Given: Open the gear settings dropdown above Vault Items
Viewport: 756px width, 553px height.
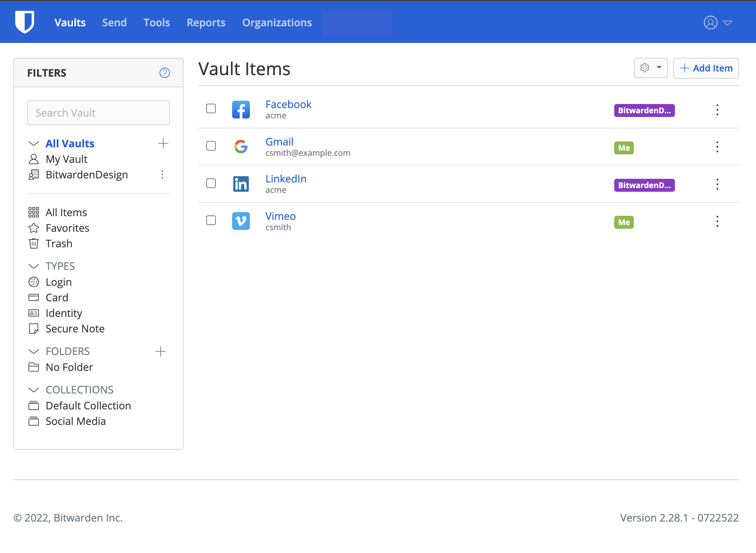Looking at the screenshot, I should click(x=650, y=68).
